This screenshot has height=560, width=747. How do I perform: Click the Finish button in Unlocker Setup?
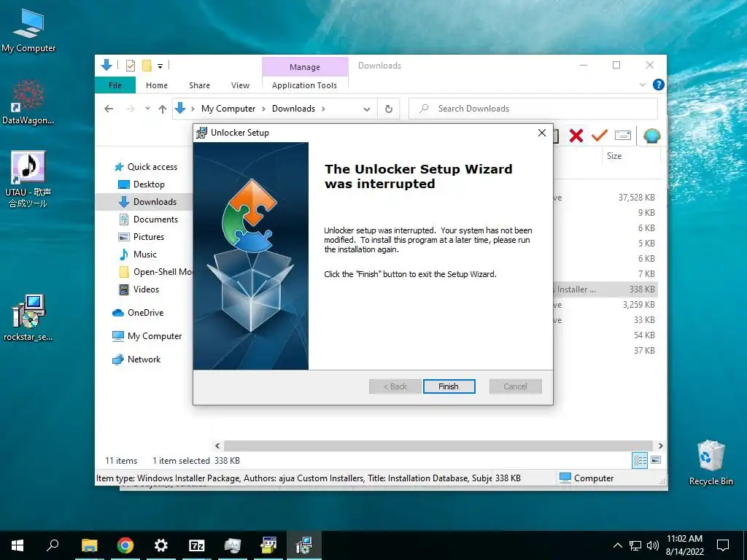pos(449,386)
